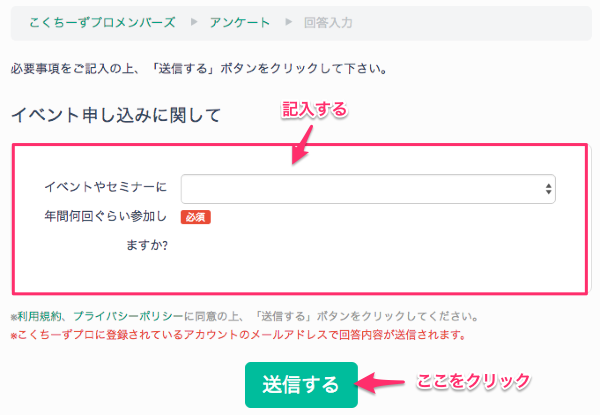This screenshot has width=600, height=415.
Task: Click the pink 記入する annotation label
Action: tap(314, 110)
